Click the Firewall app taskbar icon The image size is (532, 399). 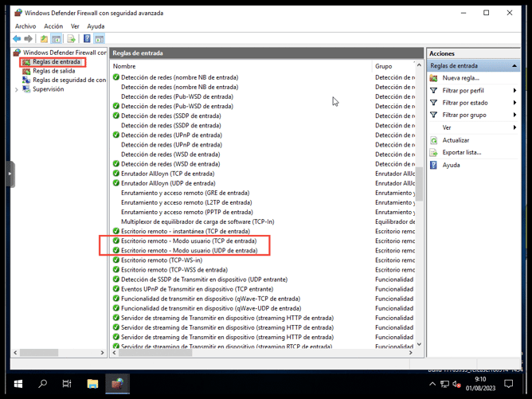click(117, 384)
